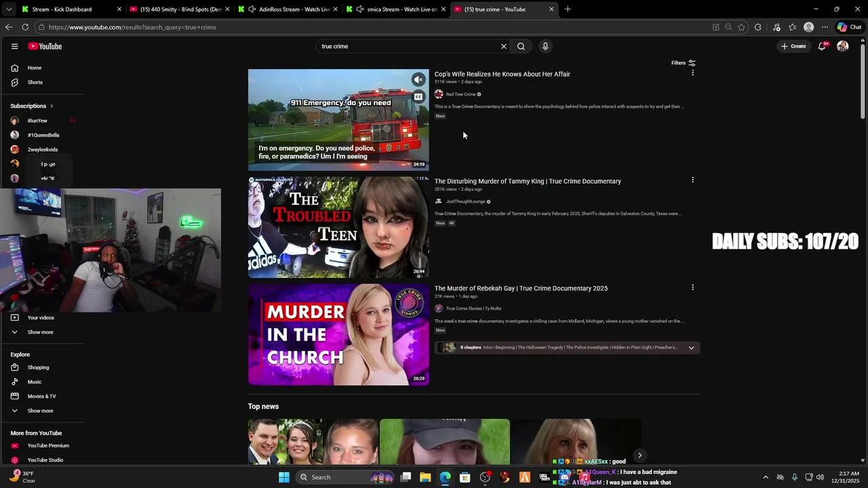This screenshot has height=488, width=868.
Task: Refresh the page
Action: 25,27
